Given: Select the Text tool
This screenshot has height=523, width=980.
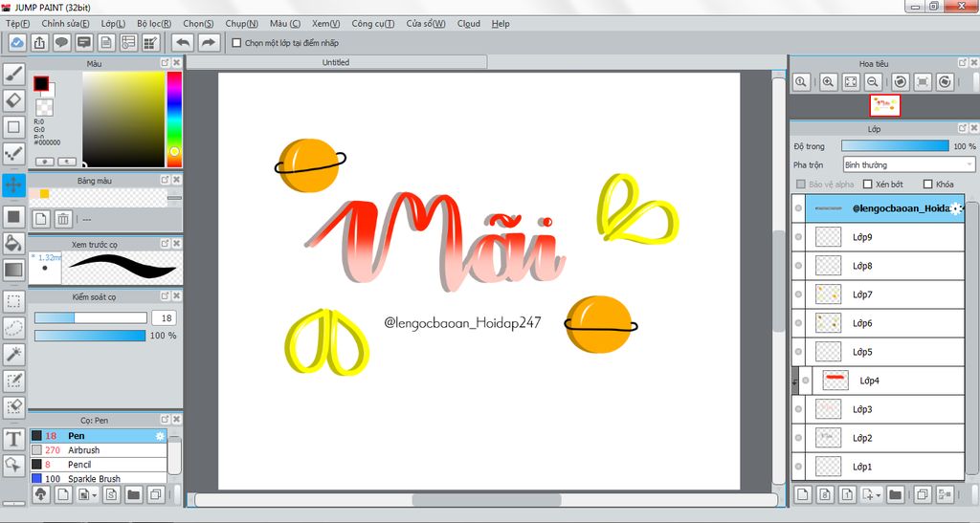Looking at the screenshot, I should coord(13,439).
